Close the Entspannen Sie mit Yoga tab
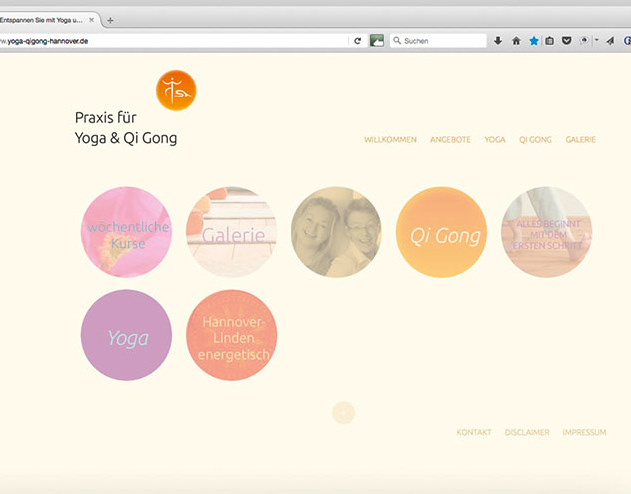Screen dimensions: 631x494 click(92, 20)
